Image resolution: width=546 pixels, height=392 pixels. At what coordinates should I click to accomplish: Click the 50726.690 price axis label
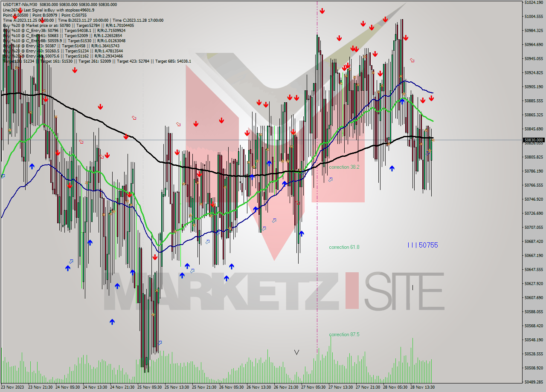click(x=534, y=213)
